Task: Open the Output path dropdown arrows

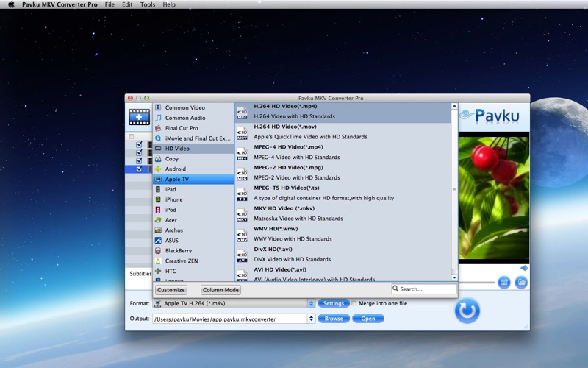Action: click(x=311, y=319)
